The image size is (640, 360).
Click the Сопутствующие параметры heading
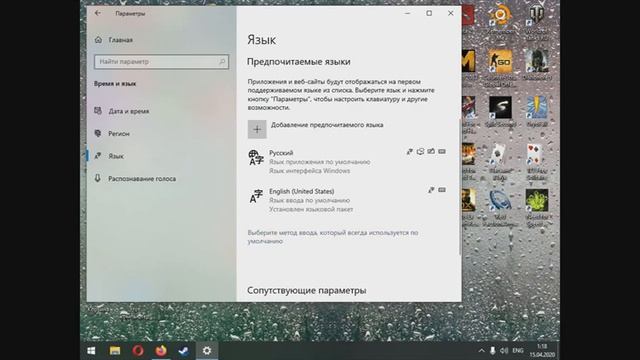pos(307,290)
